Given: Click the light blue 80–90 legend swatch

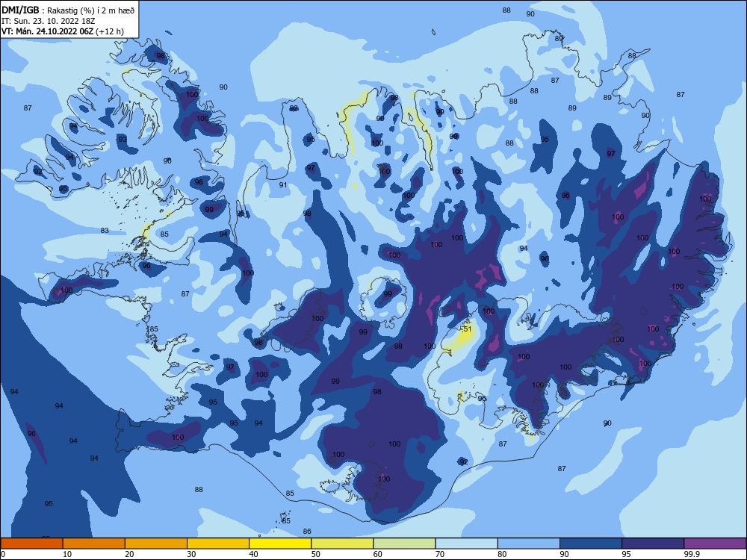Looking at the screenshot, I should click(x=529, y=544).
